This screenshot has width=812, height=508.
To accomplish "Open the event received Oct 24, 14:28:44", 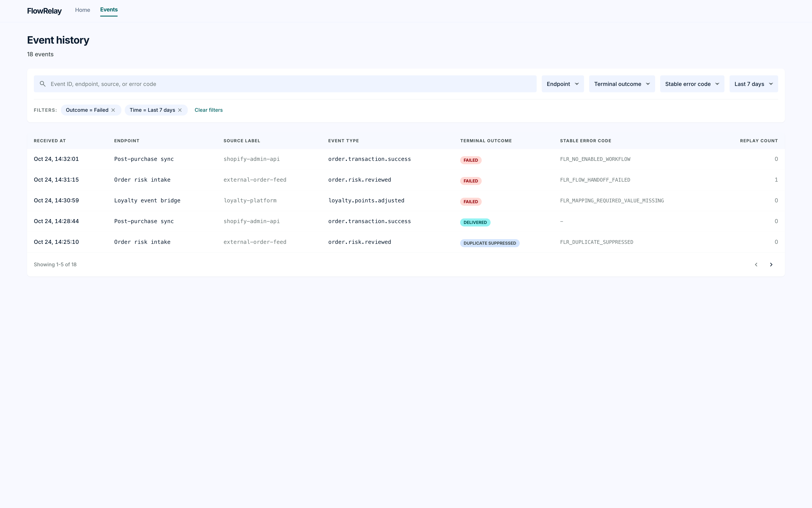I will [406, 221].
